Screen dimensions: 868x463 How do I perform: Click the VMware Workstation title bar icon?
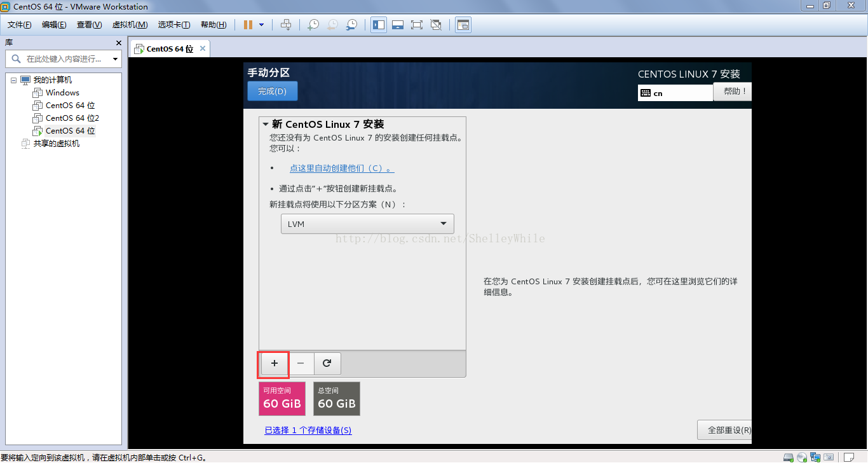pyautogui.click(x=6, y=6)
